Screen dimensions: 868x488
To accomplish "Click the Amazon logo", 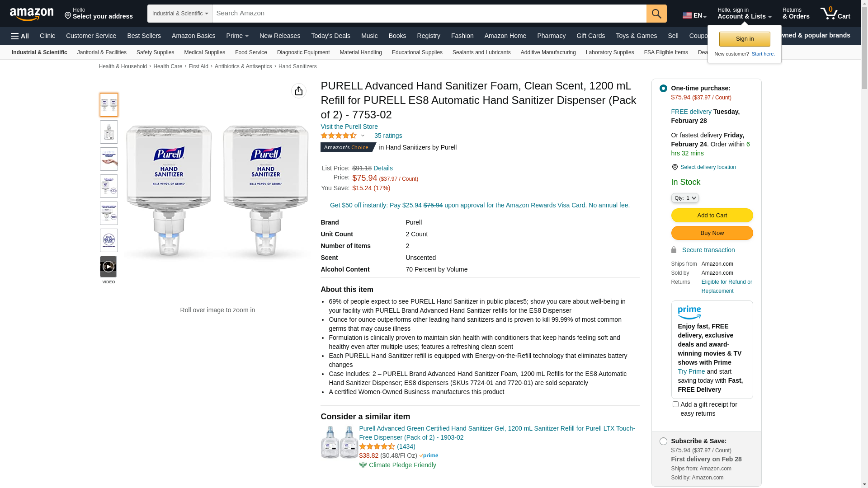I will pos(32,14).
